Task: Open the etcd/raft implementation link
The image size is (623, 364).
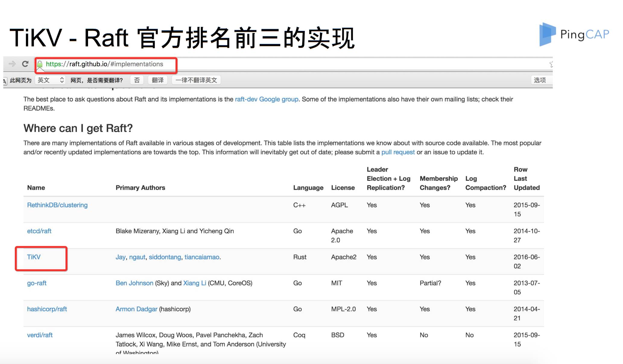Action: coord(39,231)
